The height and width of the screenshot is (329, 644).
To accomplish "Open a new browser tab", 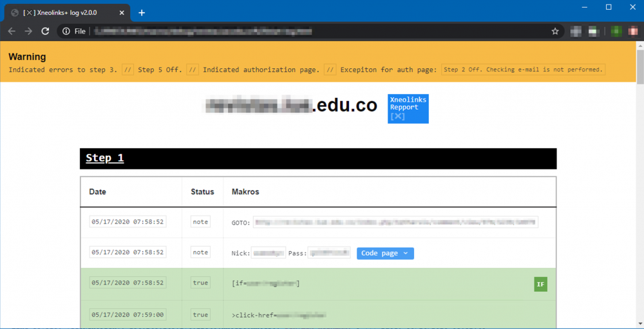I will [x=142, y=13].
